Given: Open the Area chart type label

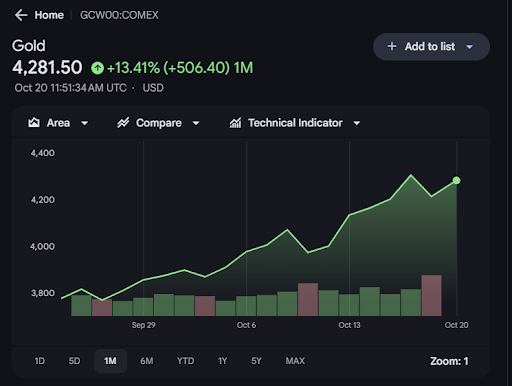Looking at the screenshot, I should tap(58, 123).
